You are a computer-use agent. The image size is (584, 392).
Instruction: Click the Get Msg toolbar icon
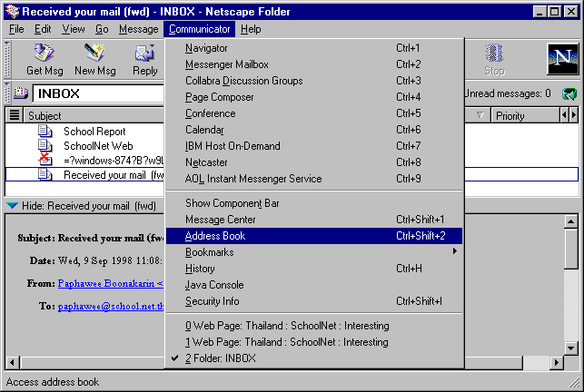45,53
